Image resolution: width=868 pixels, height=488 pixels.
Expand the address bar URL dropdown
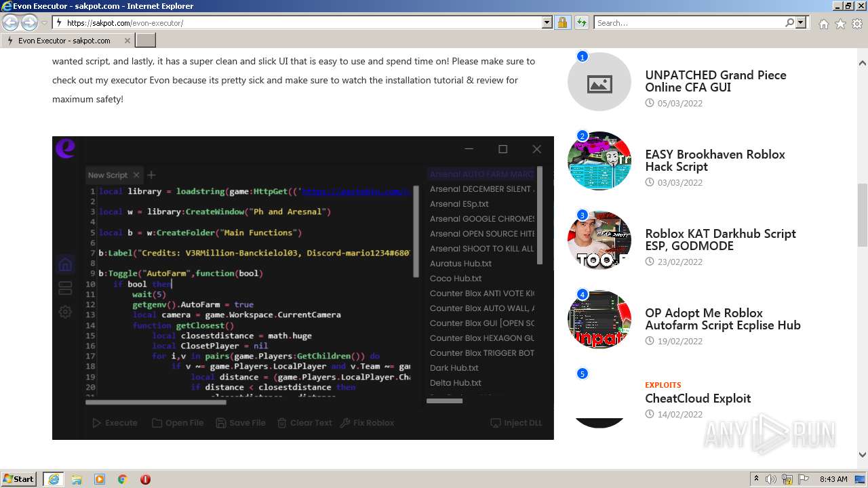click(x=547, y=22)
